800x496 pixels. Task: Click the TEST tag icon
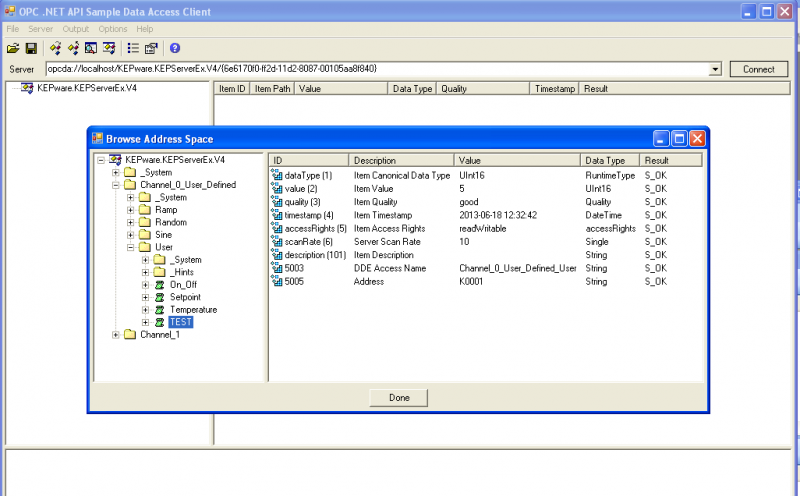pos(160,322)
